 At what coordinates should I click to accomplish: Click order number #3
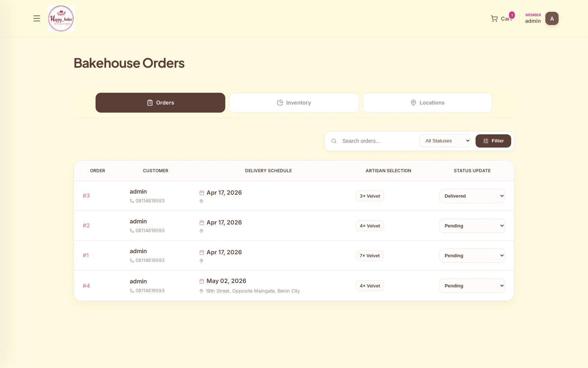86,196
